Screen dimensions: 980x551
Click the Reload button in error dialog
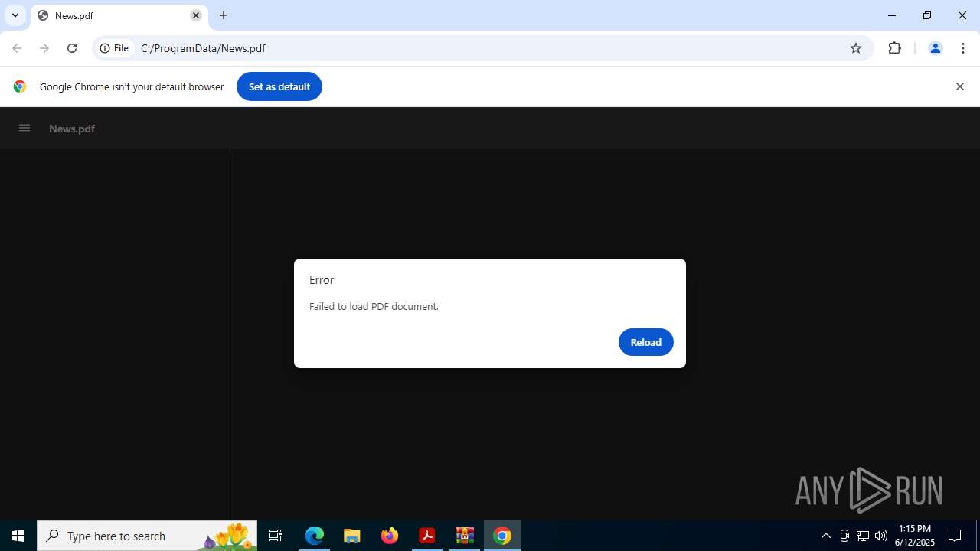(x=645, y=342)
